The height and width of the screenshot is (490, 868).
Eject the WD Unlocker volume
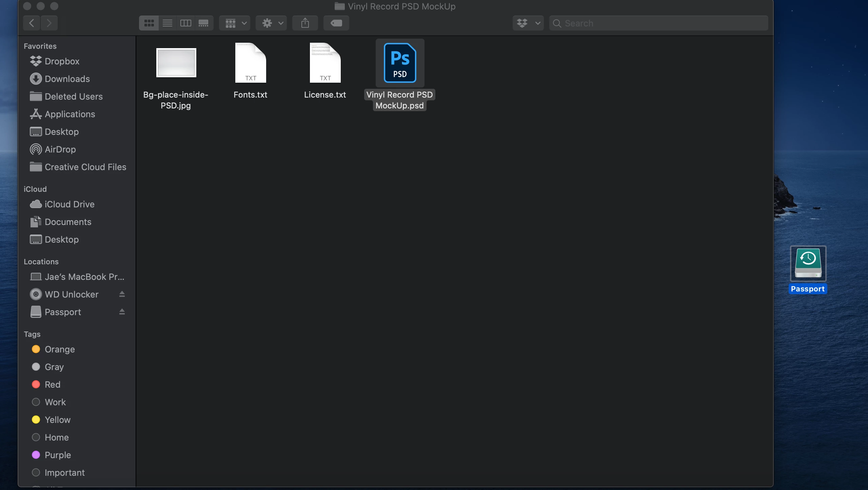[122, 294]
